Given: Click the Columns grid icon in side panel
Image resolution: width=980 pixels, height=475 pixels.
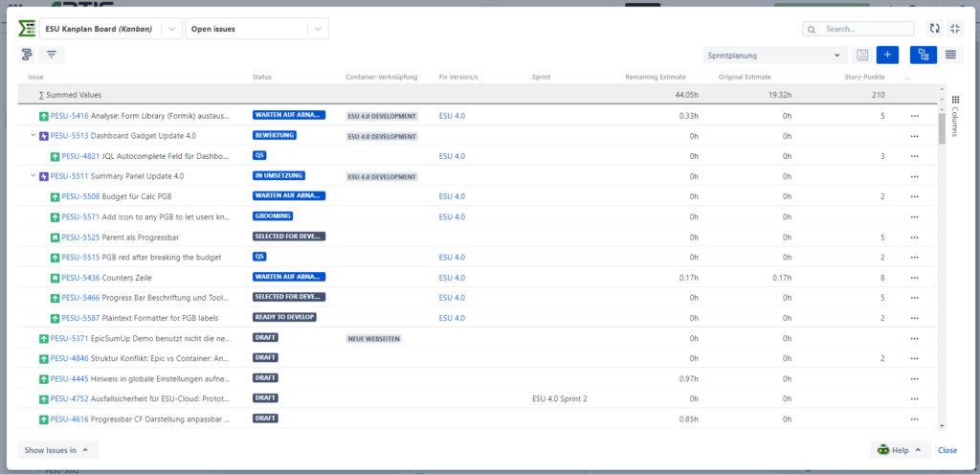Looking at the screenshot, I should pyautogui.click(x=954, y=100).
